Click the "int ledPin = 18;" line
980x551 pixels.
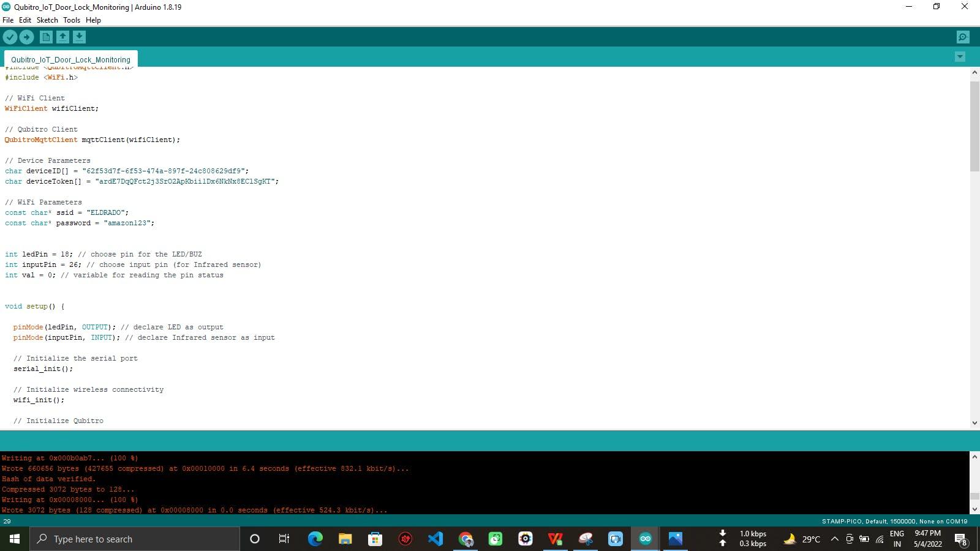click(x=103, y=254)
